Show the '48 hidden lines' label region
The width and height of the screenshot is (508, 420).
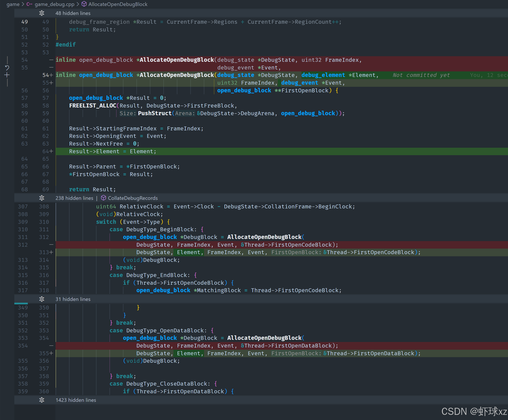click(x=73, y=13)
